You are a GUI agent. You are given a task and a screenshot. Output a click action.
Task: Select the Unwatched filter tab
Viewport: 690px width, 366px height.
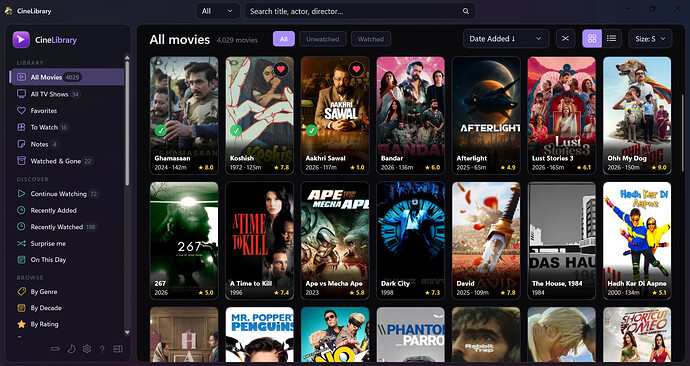[323, 39]
